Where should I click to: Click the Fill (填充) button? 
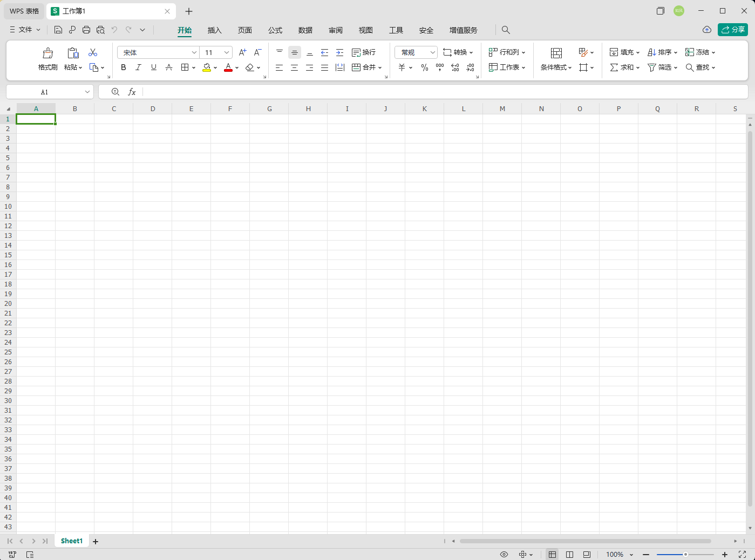[x=624, y=52]
